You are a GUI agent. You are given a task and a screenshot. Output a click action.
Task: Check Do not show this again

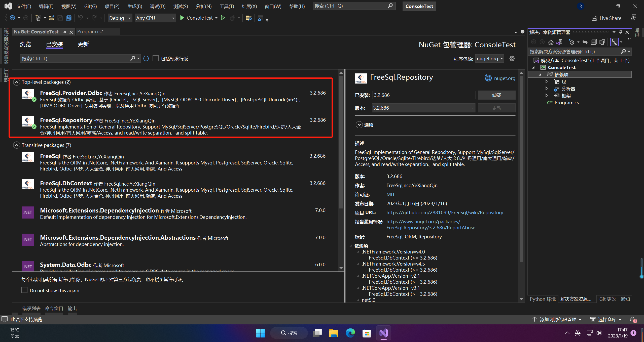coord(24,290)
